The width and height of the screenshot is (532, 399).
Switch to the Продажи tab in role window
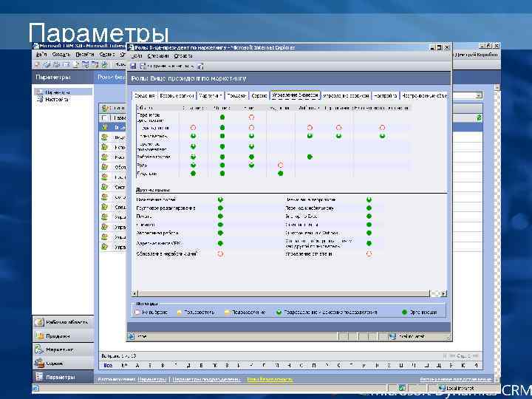tap(236, 95)
